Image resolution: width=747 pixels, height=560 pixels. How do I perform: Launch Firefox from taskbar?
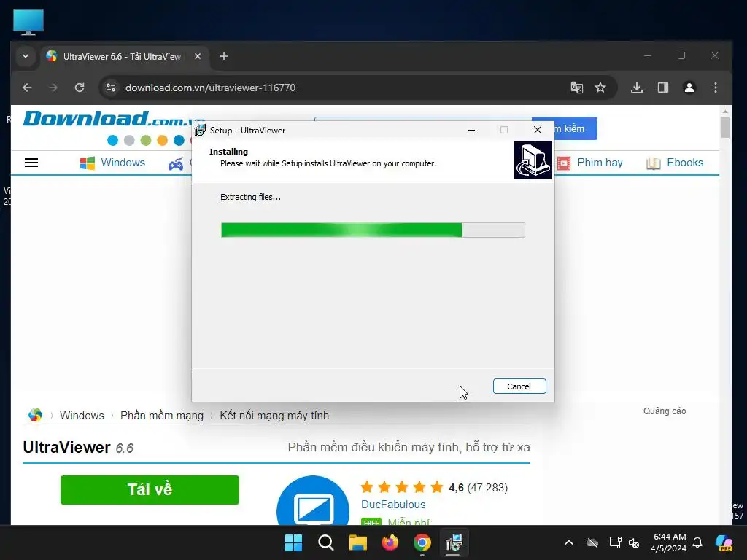390,542
